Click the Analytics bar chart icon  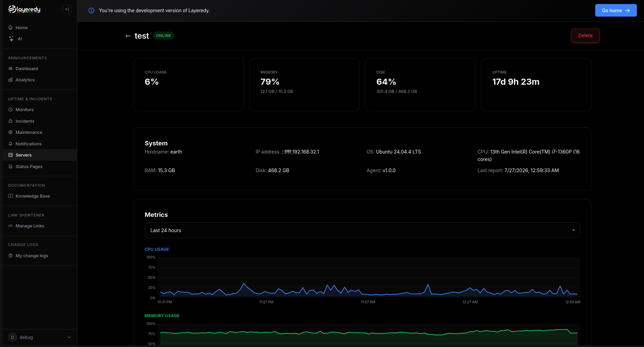pos(11,80)
